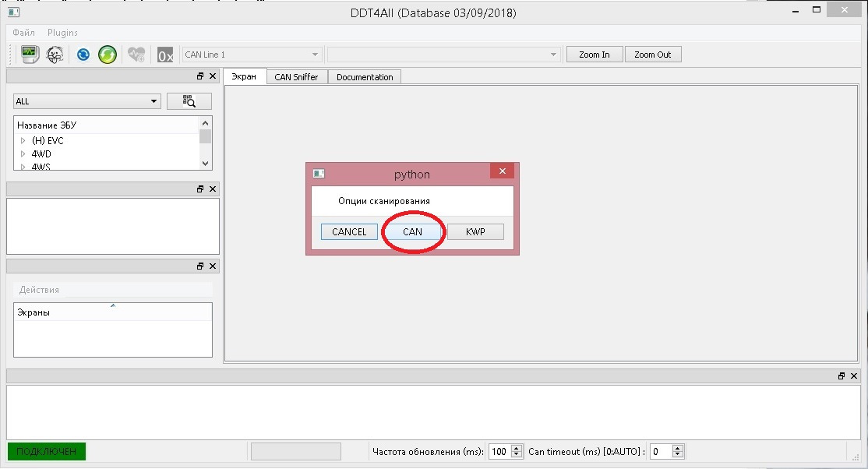This screenshot has width=868, height=469.
Task: Maximize the DDT4All window
Action: pyautogui.click(x=817, y=9)
